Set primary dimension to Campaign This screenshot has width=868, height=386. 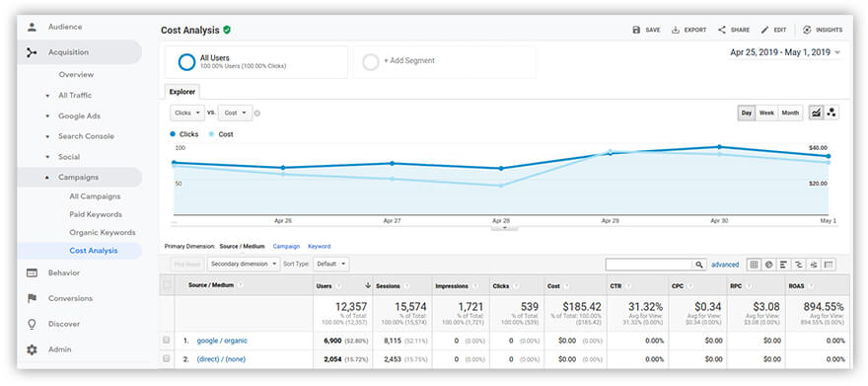coord(286,247)
